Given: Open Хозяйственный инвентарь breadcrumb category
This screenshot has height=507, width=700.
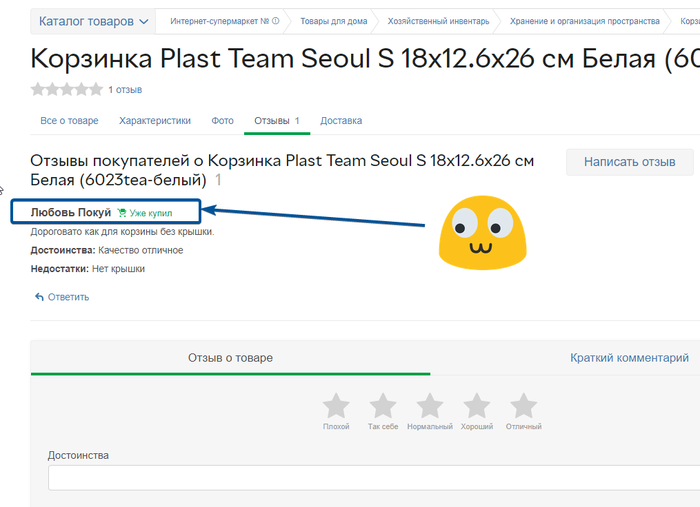Looking at the screenshot, I should tap(438, 21).
